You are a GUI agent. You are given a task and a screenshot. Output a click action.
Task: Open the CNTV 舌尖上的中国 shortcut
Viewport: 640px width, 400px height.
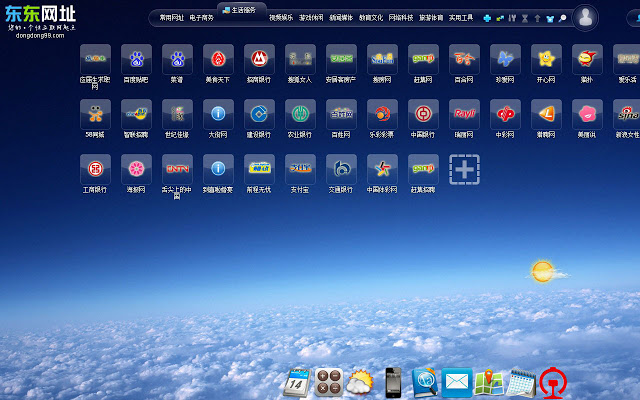pyautogui.click(x=177, y=169)
